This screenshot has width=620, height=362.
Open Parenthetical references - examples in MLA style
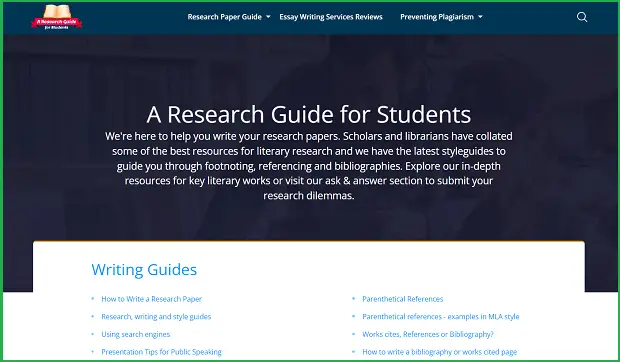click(440, 317)
